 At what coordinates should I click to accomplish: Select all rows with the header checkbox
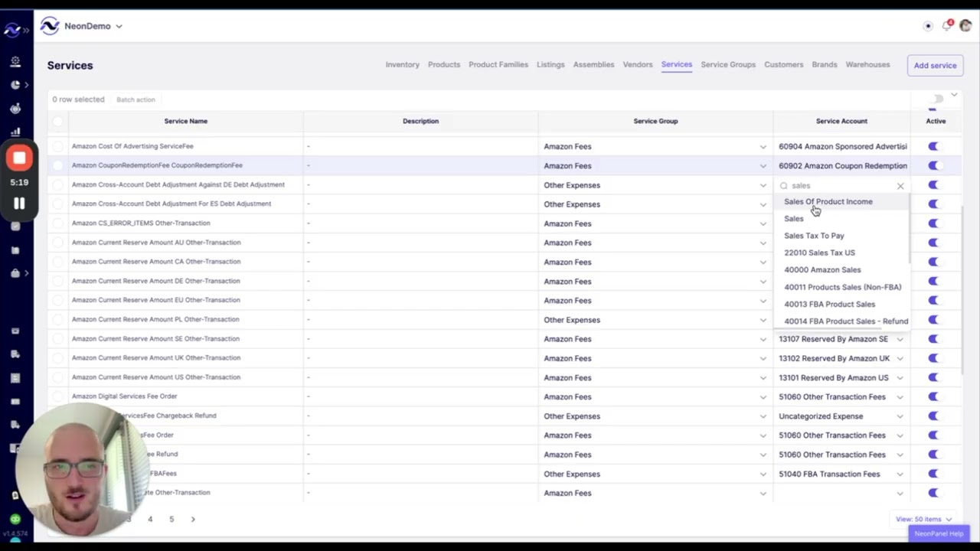point(58,121)
